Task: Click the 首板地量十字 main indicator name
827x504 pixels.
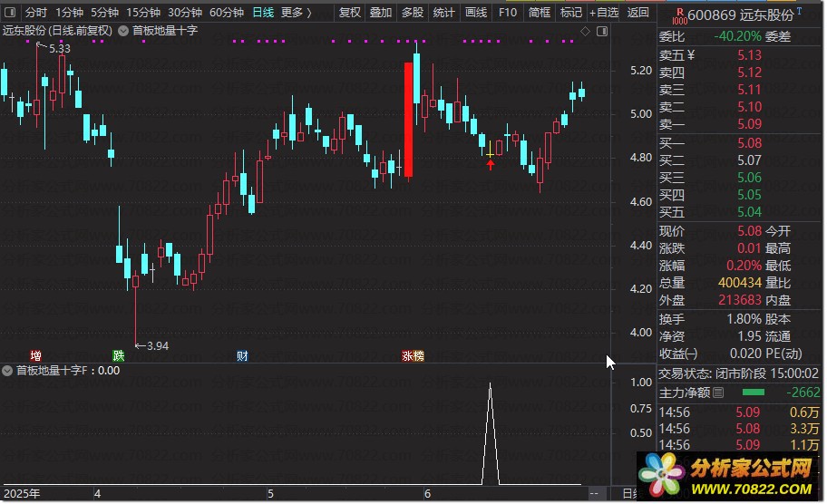Action: pyautogui.click(x=164, y=31)
